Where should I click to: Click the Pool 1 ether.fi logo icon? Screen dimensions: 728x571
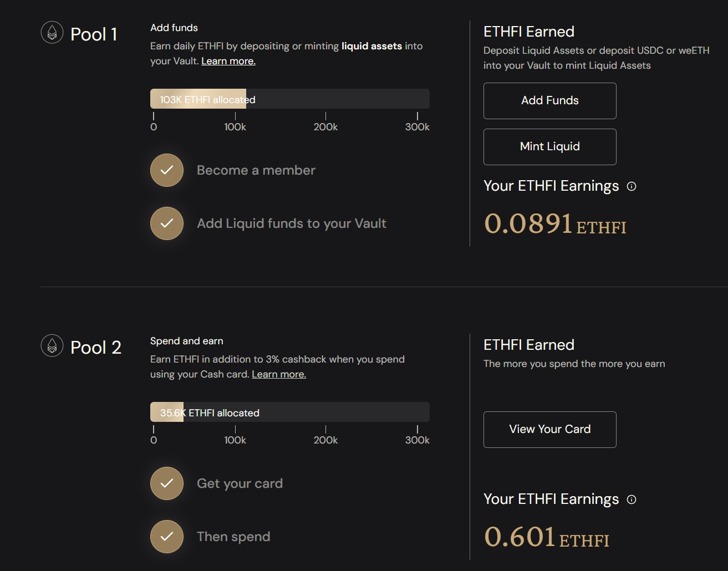tap(52, 33)
